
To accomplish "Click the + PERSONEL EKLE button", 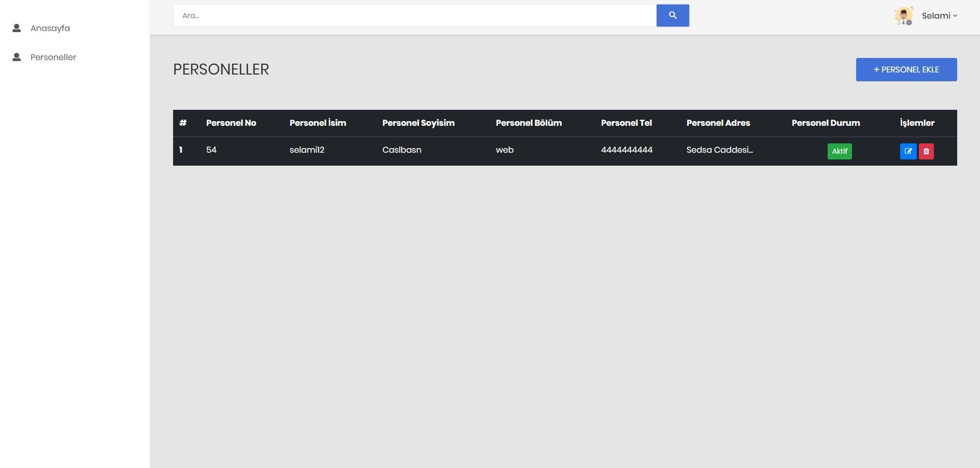I will [x=906, y=69].
